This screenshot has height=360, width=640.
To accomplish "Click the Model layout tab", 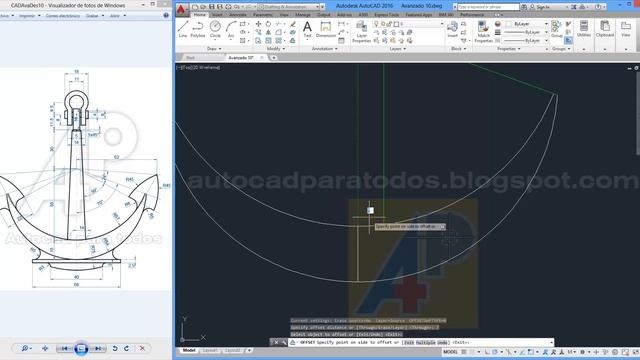I will (189, 351).
